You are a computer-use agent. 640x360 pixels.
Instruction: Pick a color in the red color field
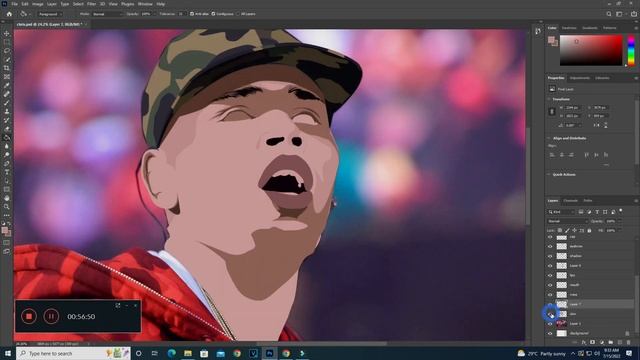point(591,50)
